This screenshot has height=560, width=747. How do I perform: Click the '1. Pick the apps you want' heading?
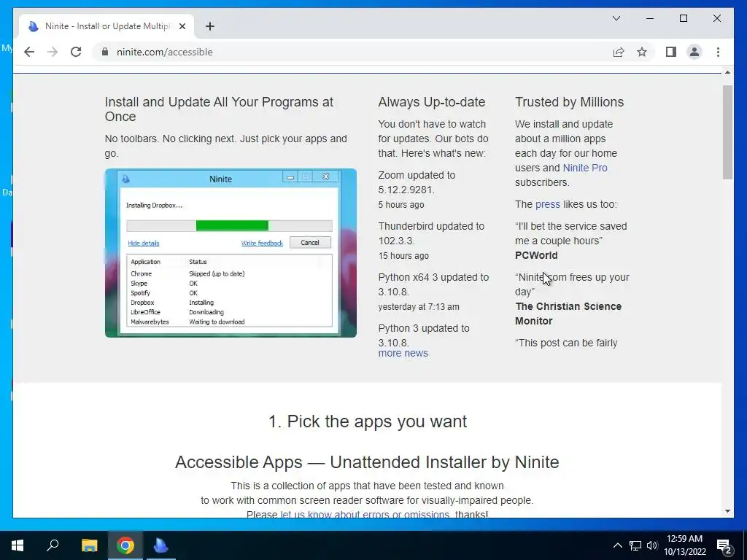pyautogui.click(x=368, y=421)
